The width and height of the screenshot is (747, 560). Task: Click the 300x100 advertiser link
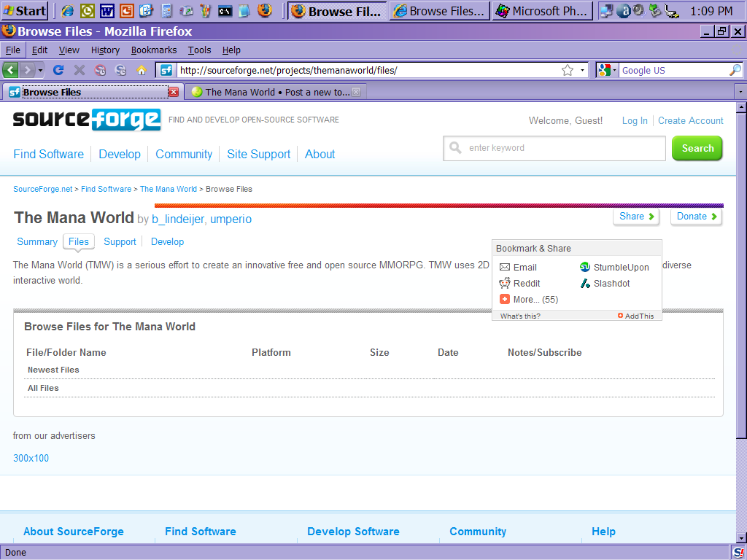(x=31, y=458)
